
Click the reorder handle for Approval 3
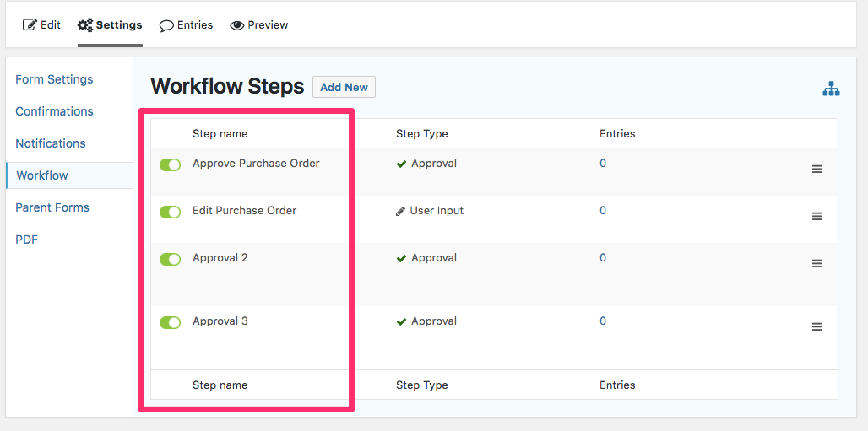tap(816, 327)
